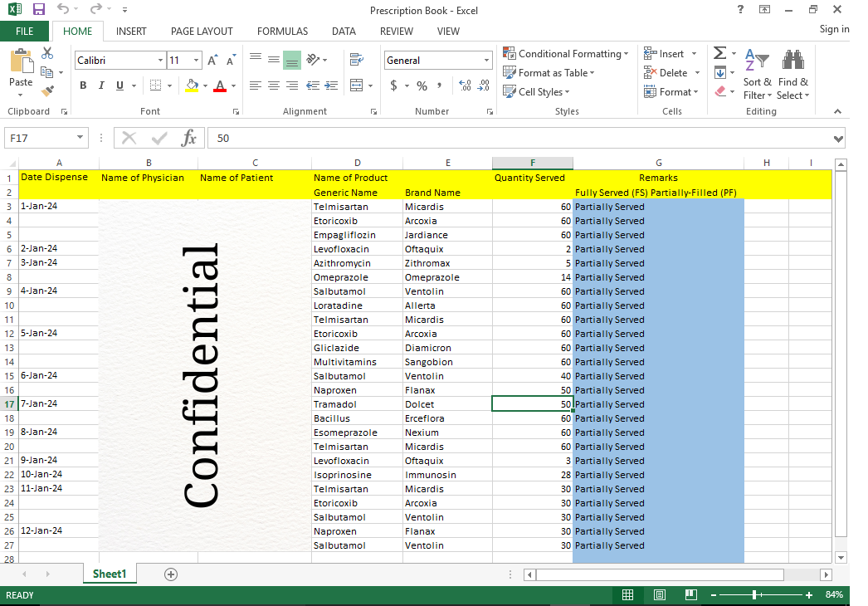The width and height of the screenshot is (868, 606).
Task: Expand Conditional Formatting menu
Action: [x=566, y=54]
